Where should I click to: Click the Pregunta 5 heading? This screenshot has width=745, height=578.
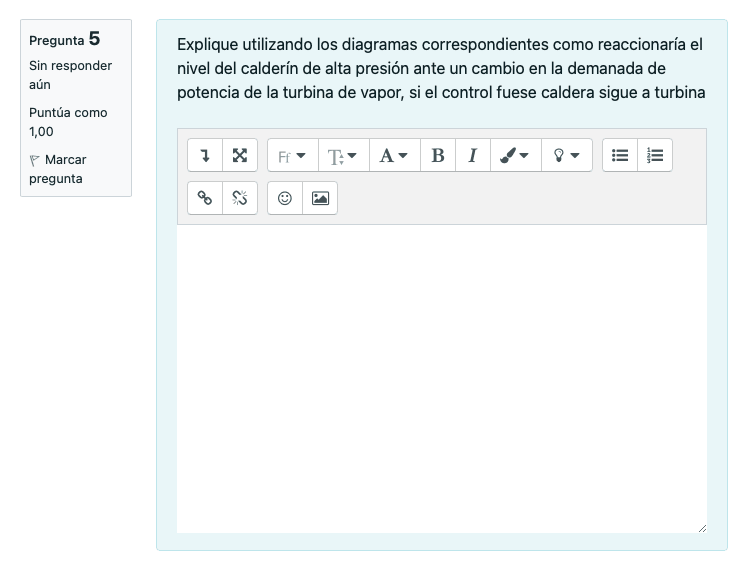click(x=65, y=40)
